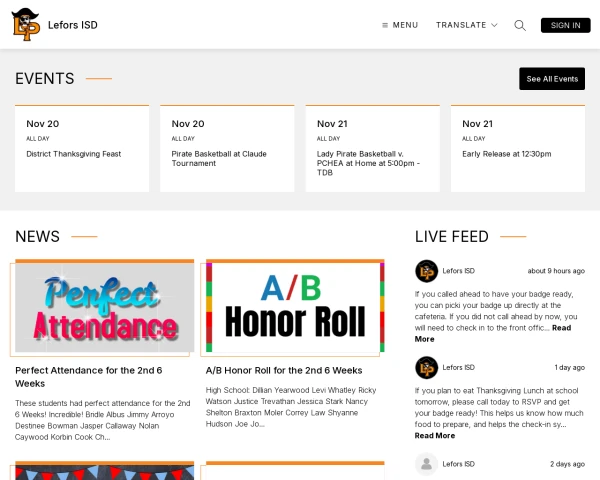Screen dimensions: 600x480
Task: Click the NEWS section heading
Action: pos(38,237)
